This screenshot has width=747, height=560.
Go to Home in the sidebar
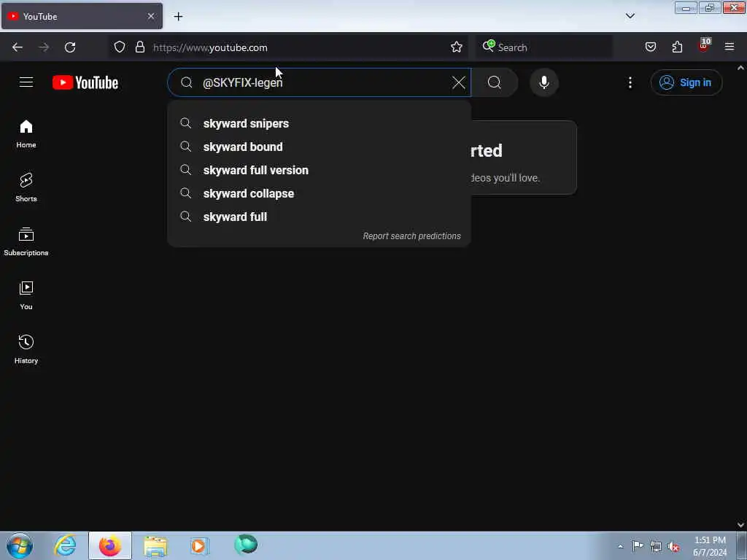coord(26,134)
